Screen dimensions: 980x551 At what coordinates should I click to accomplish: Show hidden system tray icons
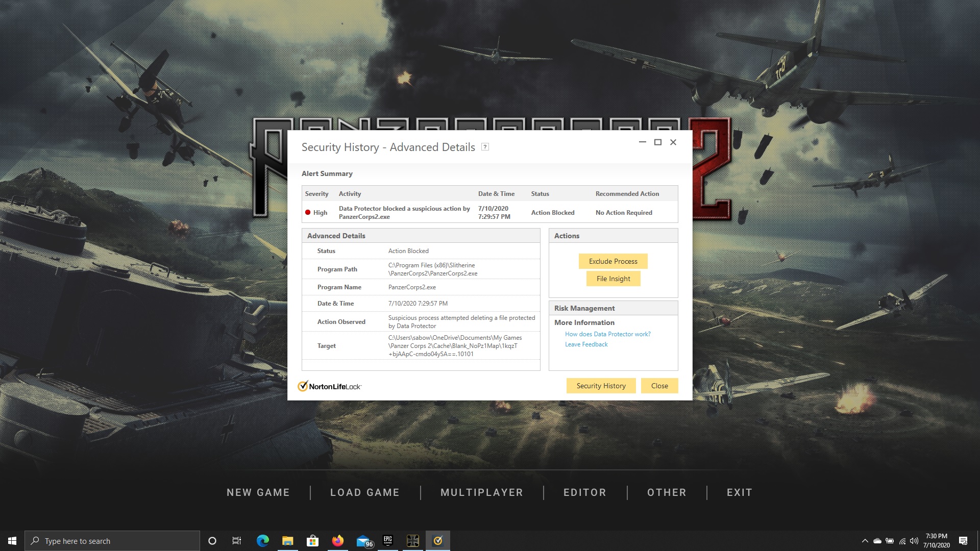[865, 541]
